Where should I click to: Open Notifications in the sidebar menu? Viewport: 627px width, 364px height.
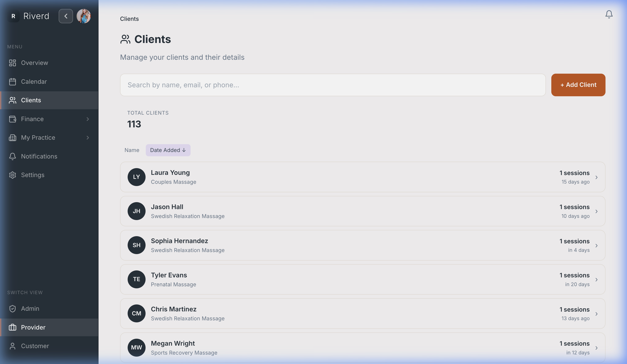coord(39,156)
